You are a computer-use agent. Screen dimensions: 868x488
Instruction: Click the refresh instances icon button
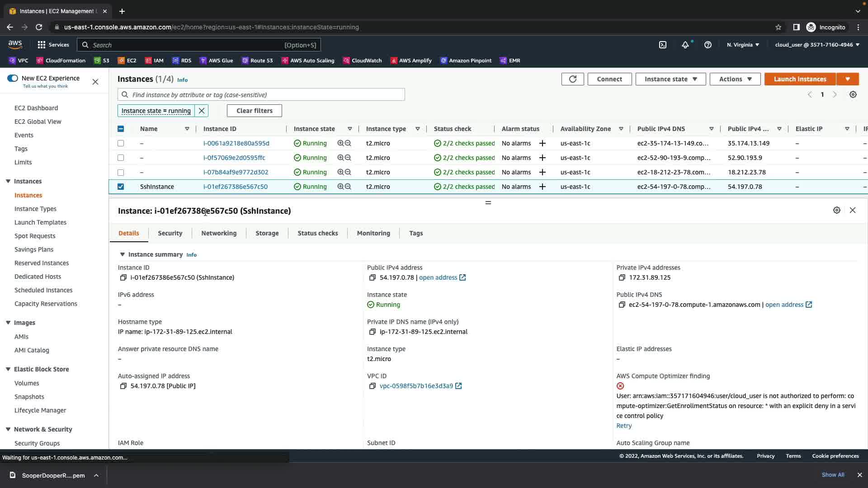click(572, 79)
